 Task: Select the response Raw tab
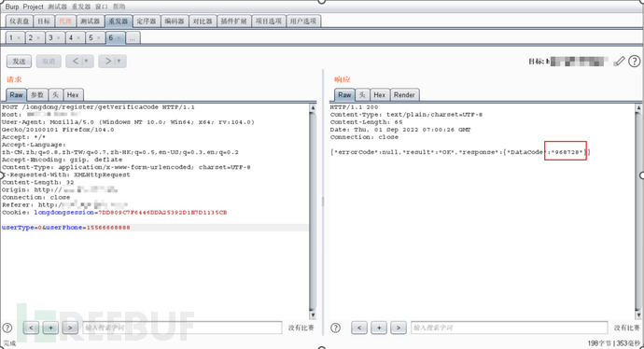(x=344, y=95)
